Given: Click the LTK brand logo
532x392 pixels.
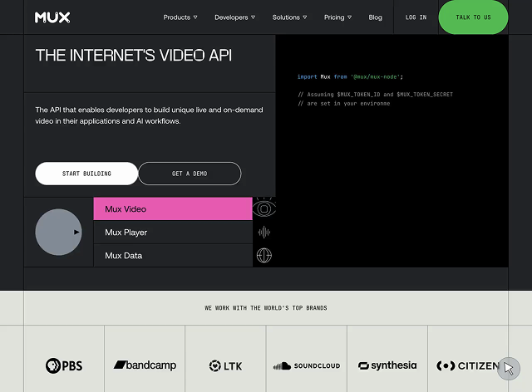Looking at the screenshot, I should [225, 365].
